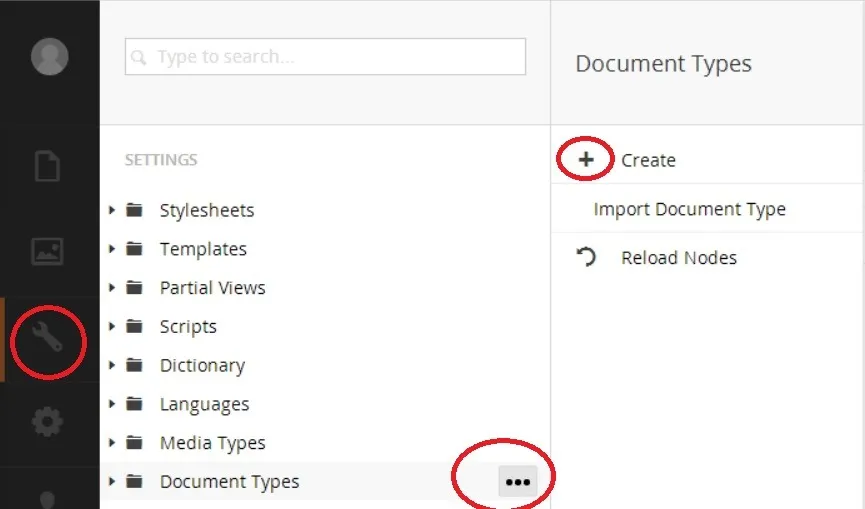Select the Settings wrench icon
The width and height of the screenshot is (865, 509).
click(x=48, y=340)
